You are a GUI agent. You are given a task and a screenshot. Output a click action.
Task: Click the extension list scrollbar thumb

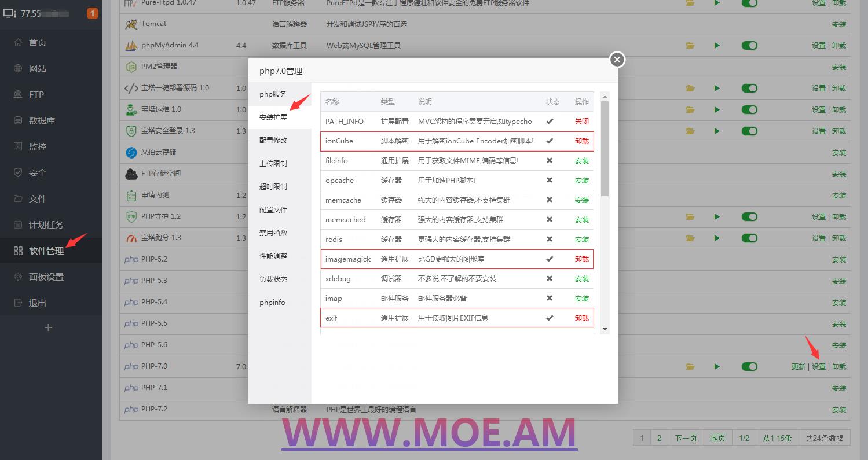(605, 149)
